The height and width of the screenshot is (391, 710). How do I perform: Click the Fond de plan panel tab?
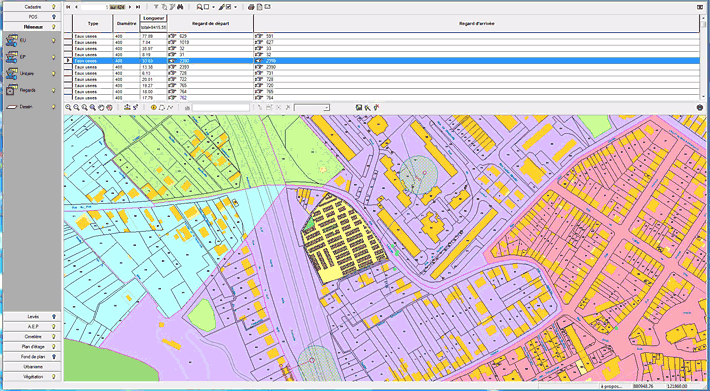(x=32, y=357)
